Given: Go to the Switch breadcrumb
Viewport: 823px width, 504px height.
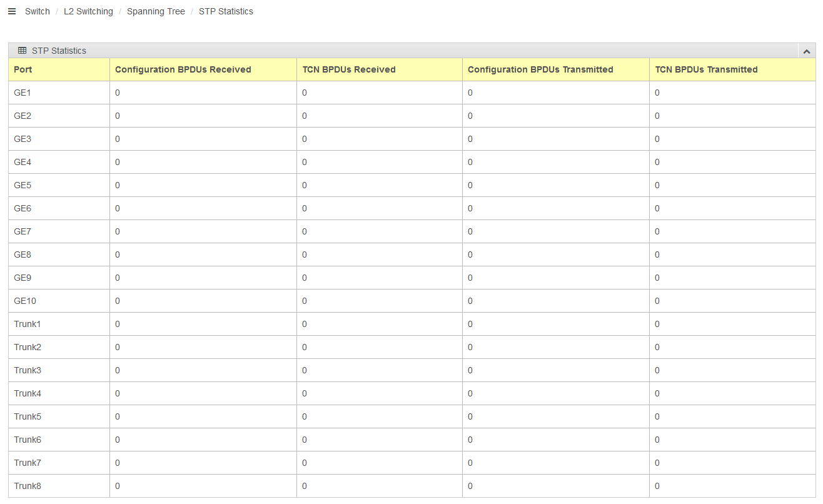Looking at the screenshot, I should tap(38, 11).
